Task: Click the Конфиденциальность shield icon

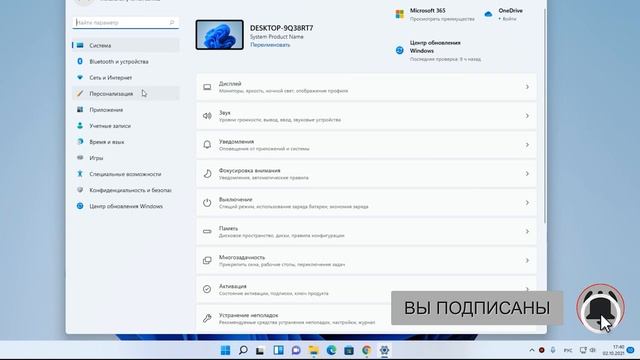Action: [x=80, y=190]
